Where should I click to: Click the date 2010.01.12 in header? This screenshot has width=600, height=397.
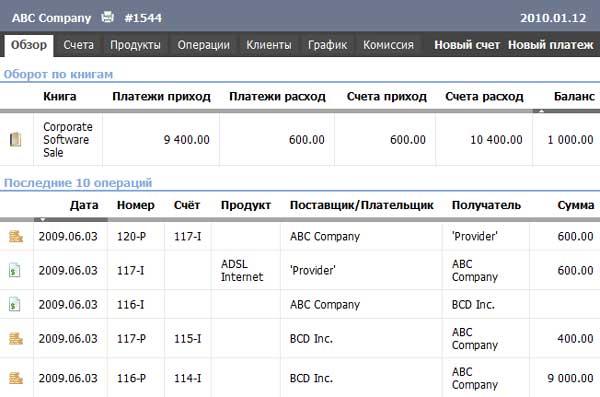point(553,18)
